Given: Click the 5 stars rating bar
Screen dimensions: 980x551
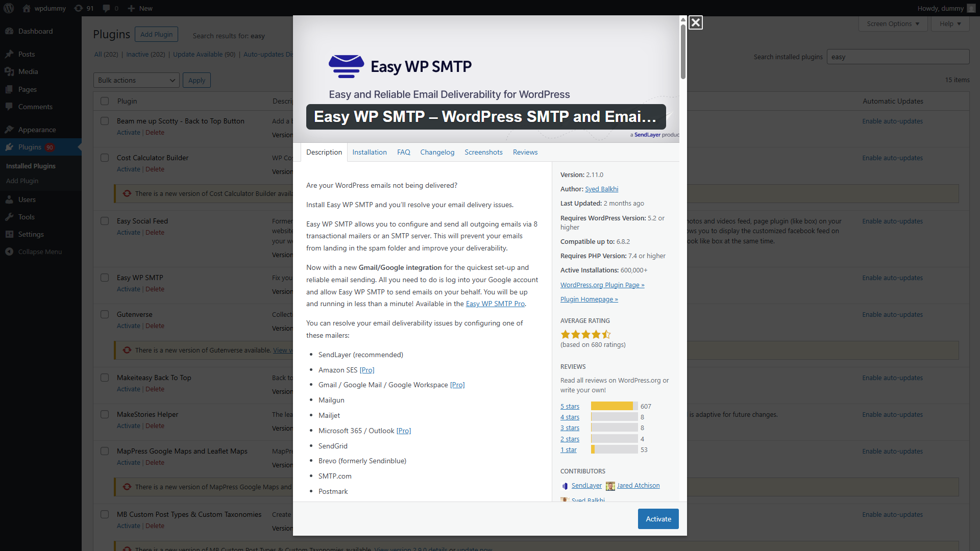Looking at the screenshot, I should 614,406.
